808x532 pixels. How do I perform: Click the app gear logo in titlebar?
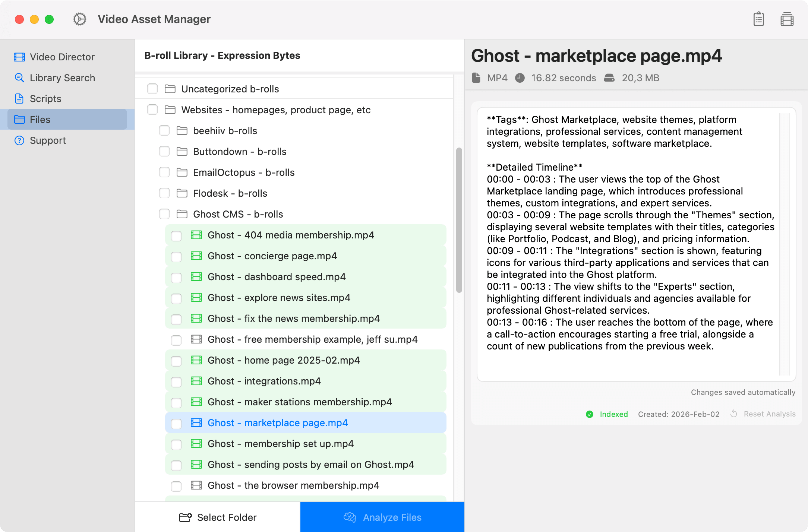79,19
